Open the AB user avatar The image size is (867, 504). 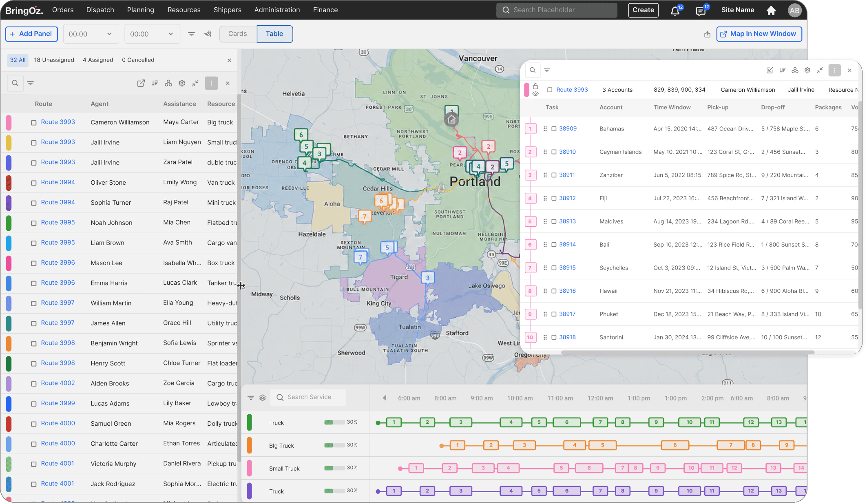tap(794, 10)
